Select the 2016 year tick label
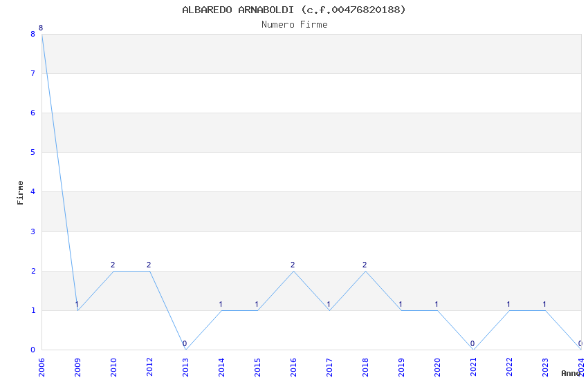588x380 pixels. point(293,368)
